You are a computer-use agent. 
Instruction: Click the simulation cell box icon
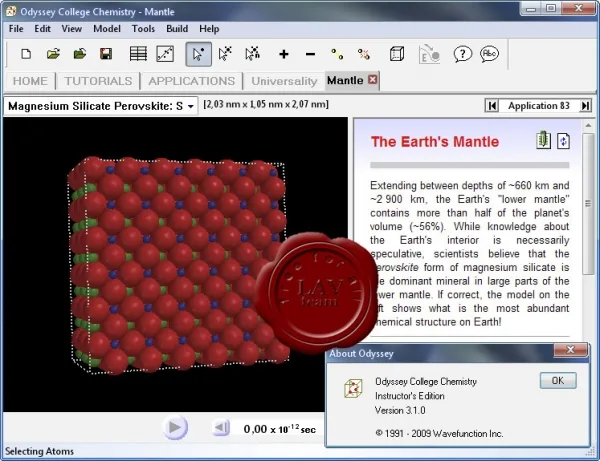coord(397,54)
